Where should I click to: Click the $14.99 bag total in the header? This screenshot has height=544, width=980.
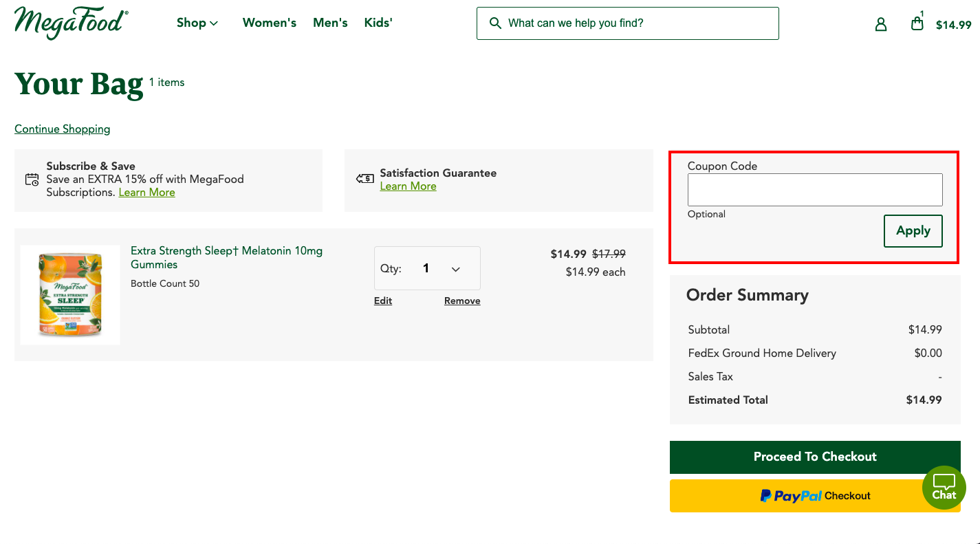(x=953, y=25)
